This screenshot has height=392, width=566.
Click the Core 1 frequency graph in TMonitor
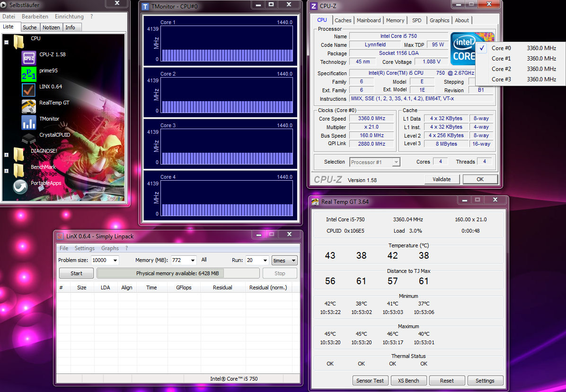tap(227, 44)
